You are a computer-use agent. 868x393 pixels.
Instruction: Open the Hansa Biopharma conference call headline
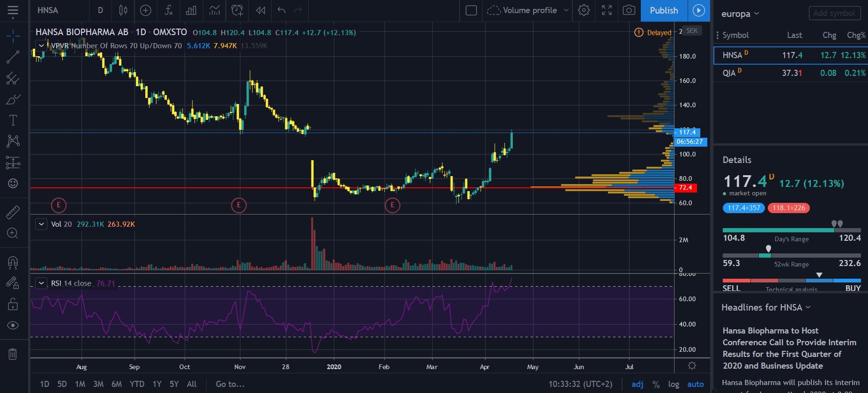point(789,348)
